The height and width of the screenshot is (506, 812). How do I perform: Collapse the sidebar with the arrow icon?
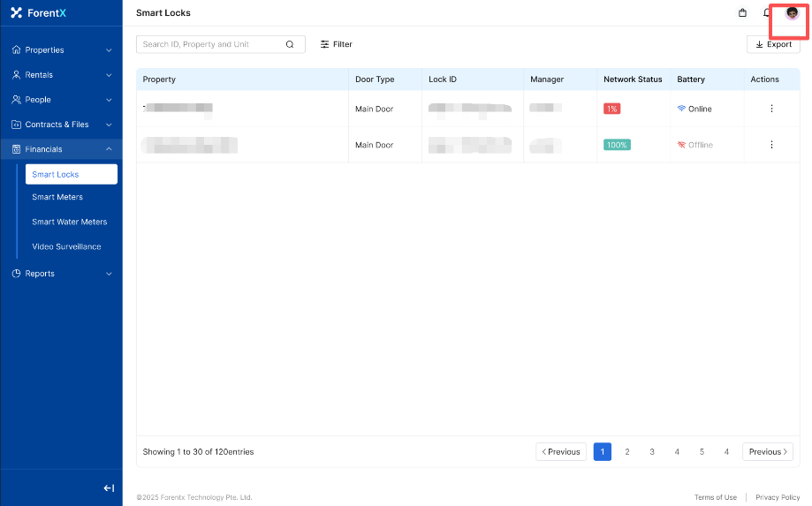click(x=109, y=488)
